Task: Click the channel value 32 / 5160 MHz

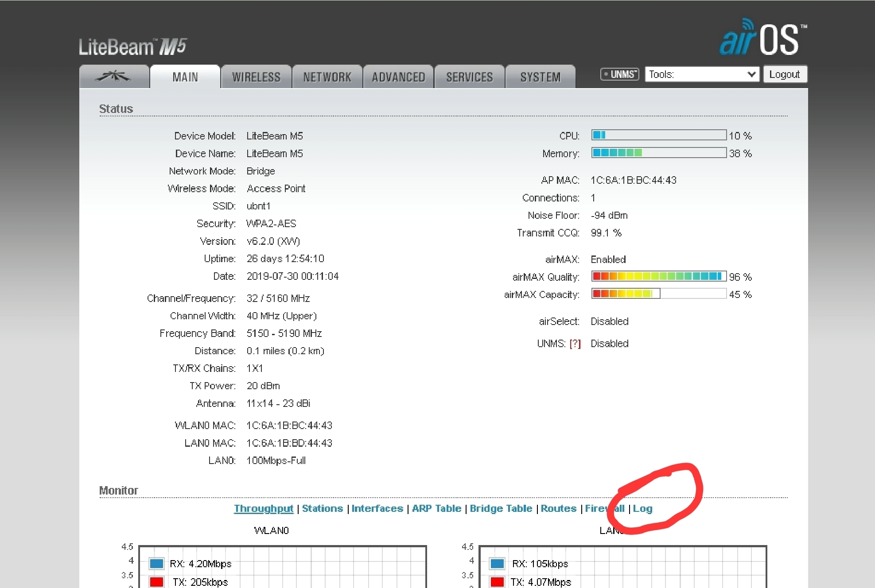Action: pyautogui.click(x=278, y=298)
